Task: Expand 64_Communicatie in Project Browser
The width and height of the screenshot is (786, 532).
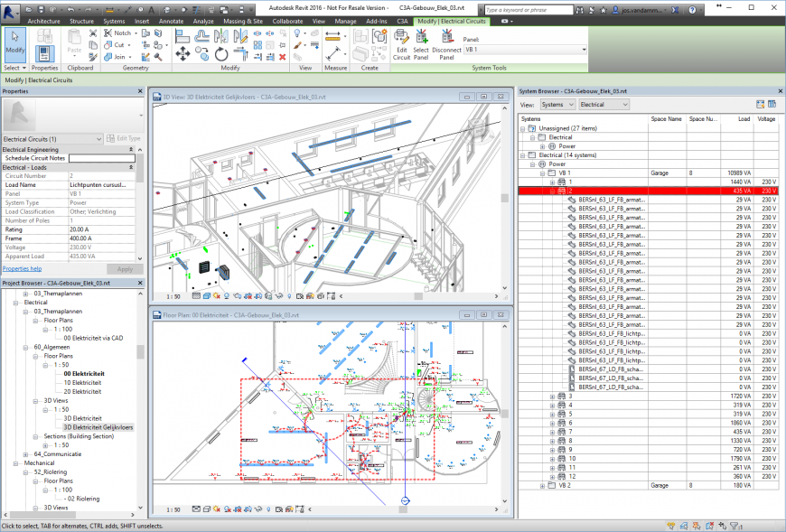Action: click(25, 455)
